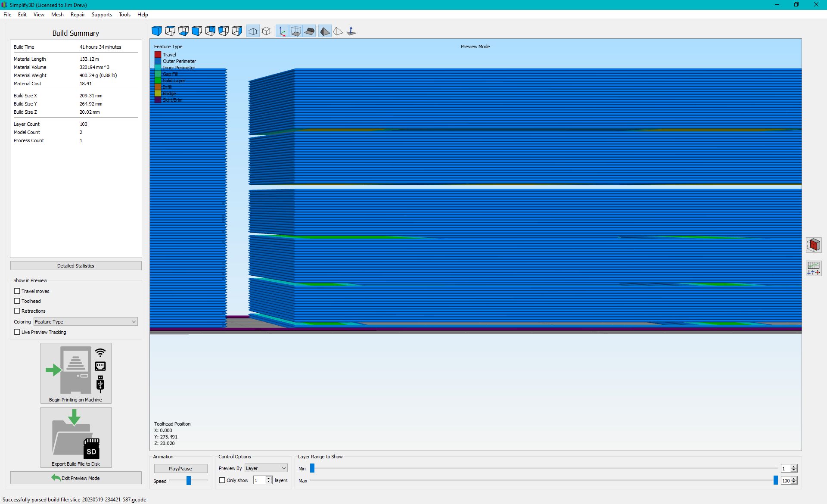The width and height of the screenshot is (827, 504).
Task: Click the 'Build Size Z' label
Action: point(25,112)
